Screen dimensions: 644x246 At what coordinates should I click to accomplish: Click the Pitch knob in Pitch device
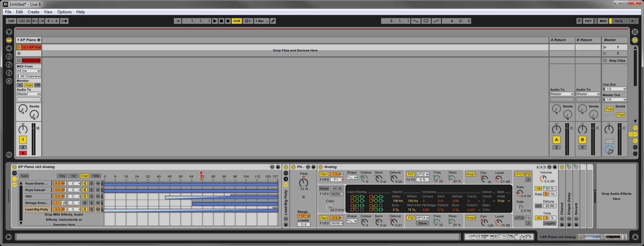(x=303, y=182)
